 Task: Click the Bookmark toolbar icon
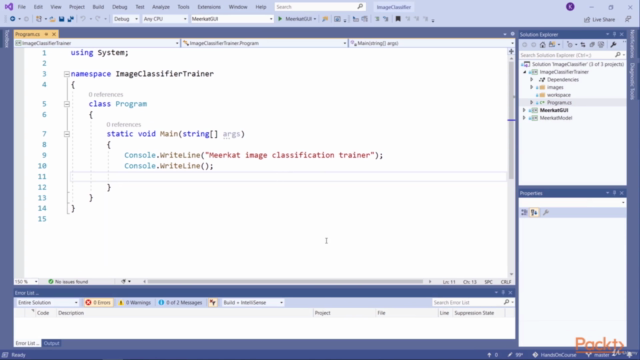pyautogui.click(x=398, y=19)
